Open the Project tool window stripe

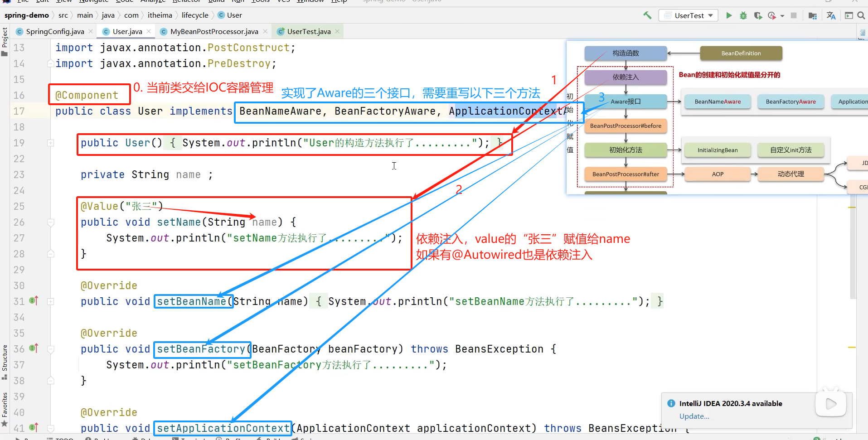coord(5,41)
